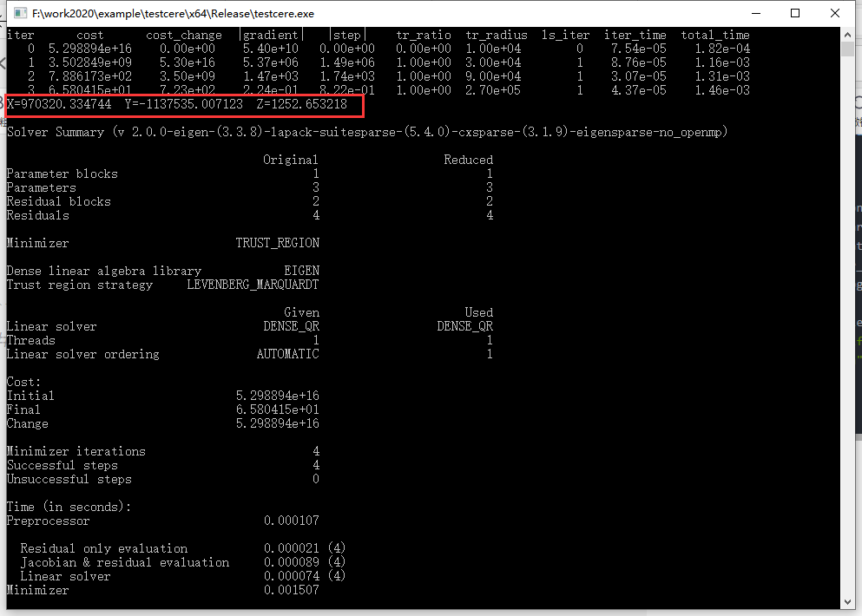Click the Solver Summary version line
The image size is (862, 616).
(367, 132)
